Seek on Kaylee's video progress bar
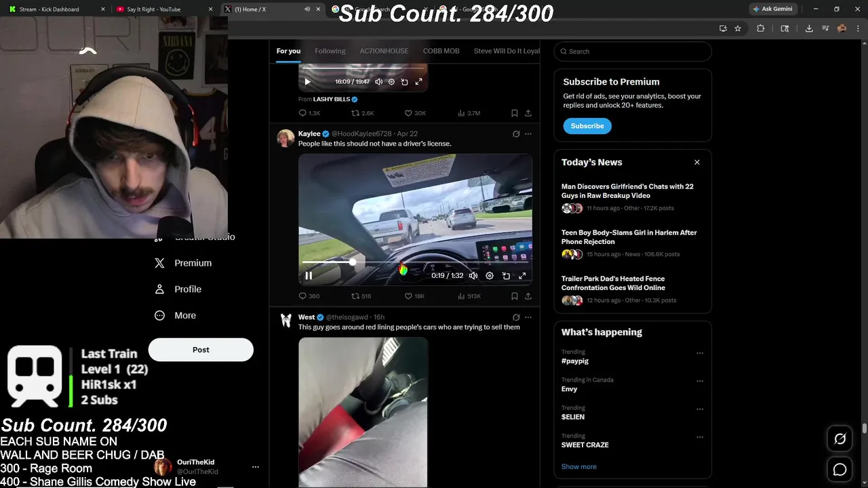868x488 pixels. click(x=415, y=262)
